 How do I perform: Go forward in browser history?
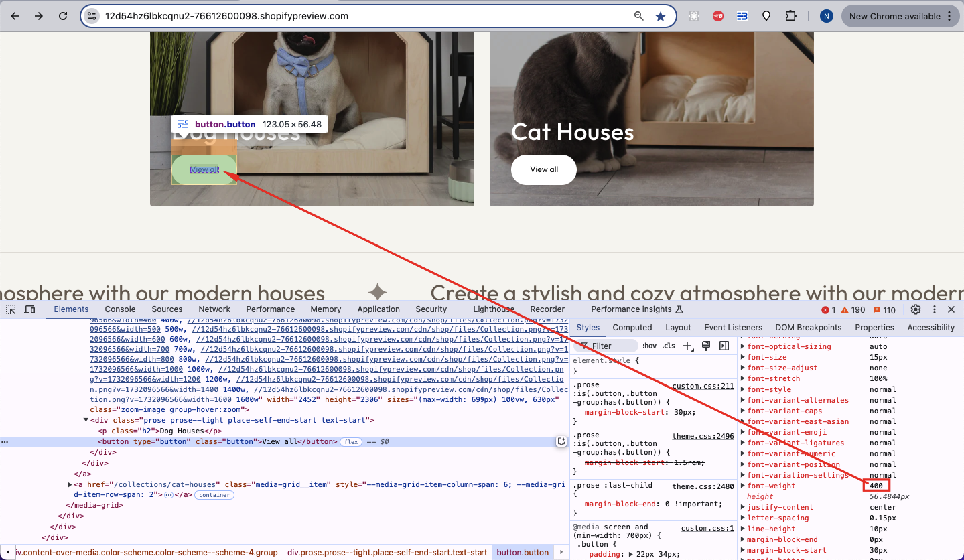[39, 16]
